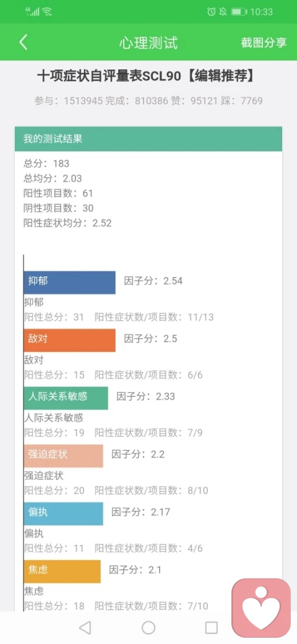Tap the back arrow in header
297x644 pixels.
tap(24, 42)
